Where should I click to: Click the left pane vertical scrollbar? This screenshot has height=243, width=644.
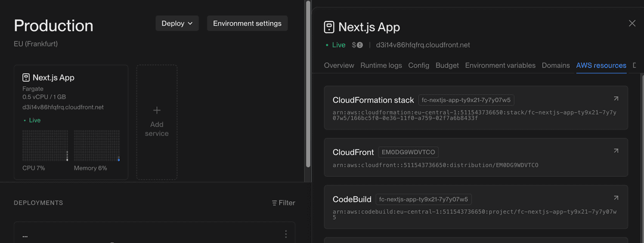308,84
